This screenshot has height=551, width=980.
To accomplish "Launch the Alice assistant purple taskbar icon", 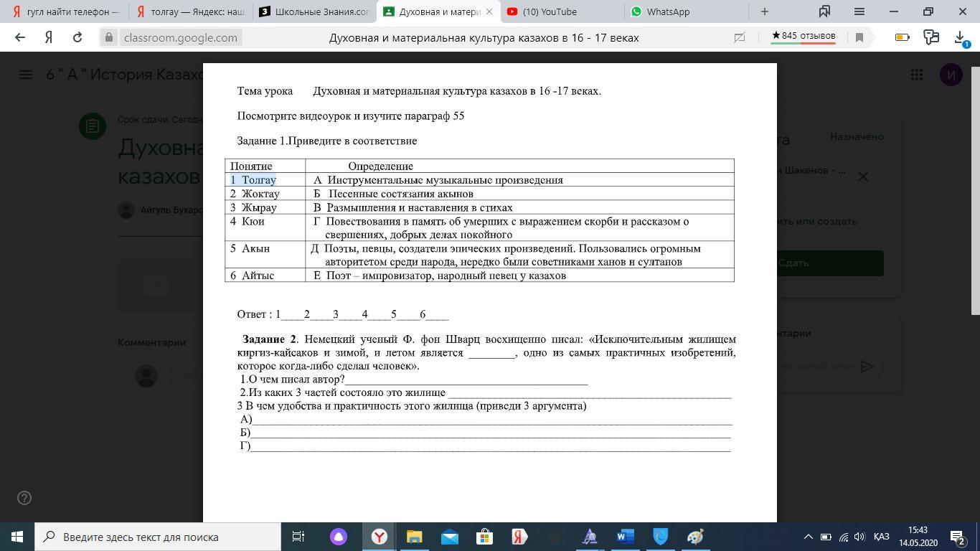I will pyautogui.click(x=339, y=537).
